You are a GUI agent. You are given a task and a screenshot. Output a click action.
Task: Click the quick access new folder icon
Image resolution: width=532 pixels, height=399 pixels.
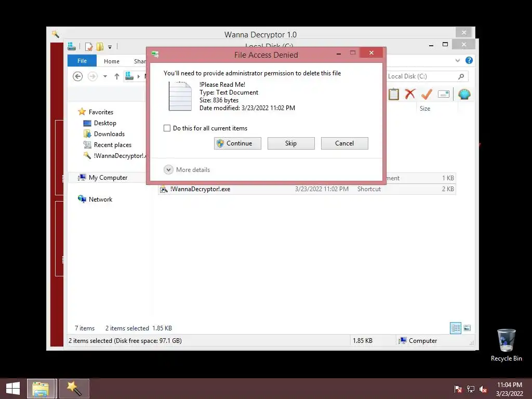click(x=100, y=46)
